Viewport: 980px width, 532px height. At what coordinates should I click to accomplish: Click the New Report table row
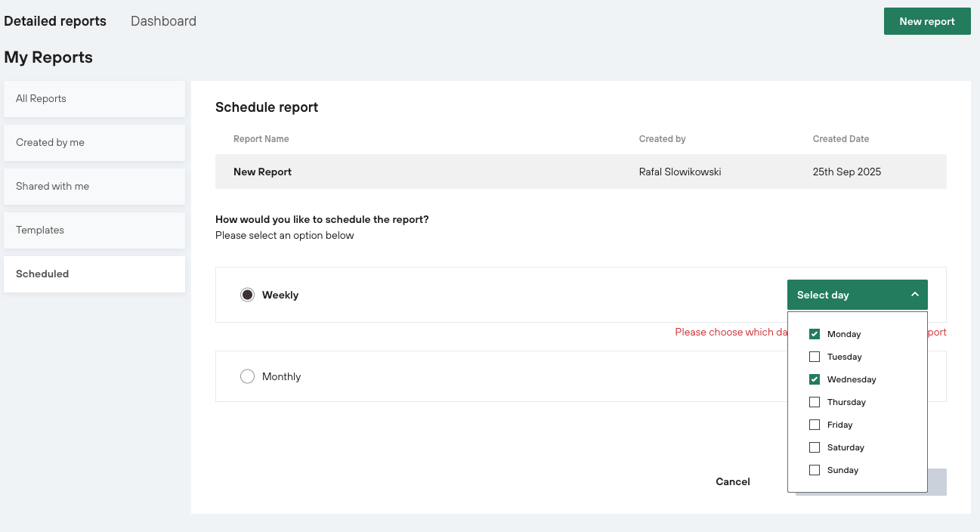click(x=580, y=172)
